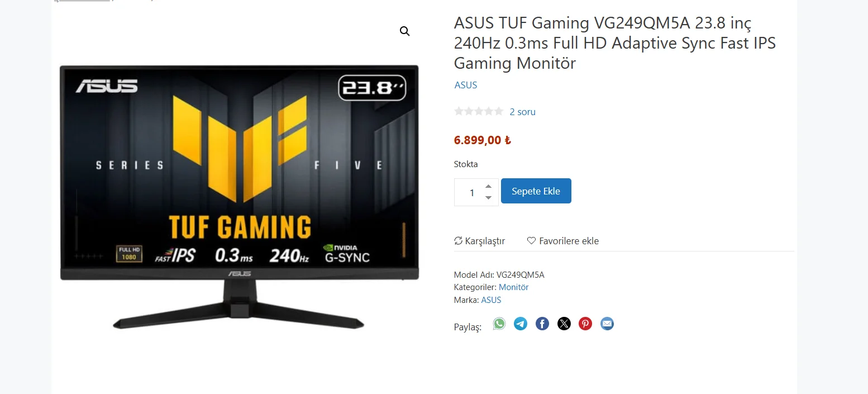Open the ASUS TUF Gaming monitor image
The height and width of the screenshot is (394, 868).
coord(239,197)
